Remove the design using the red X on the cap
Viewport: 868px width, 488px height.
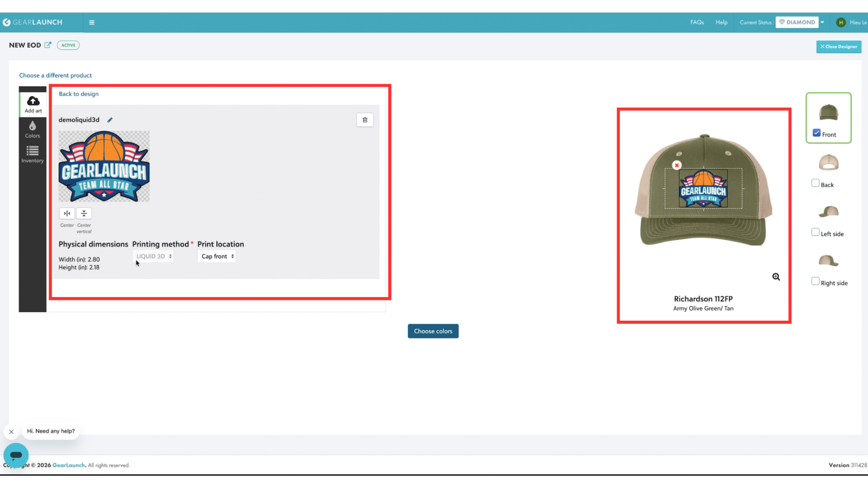677,165
